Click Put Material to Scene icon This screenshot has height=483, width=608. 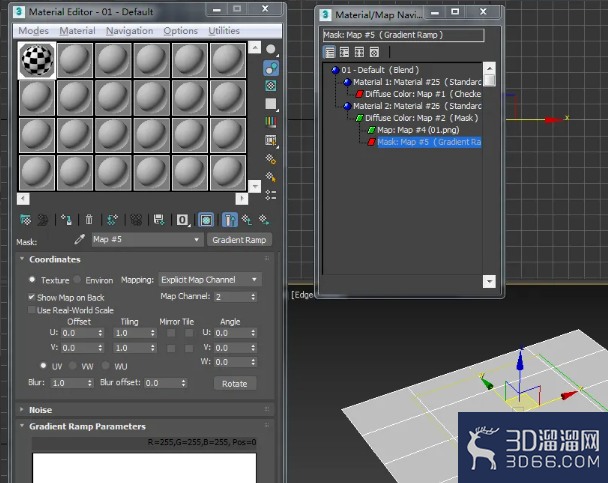[x=43, y=220]
